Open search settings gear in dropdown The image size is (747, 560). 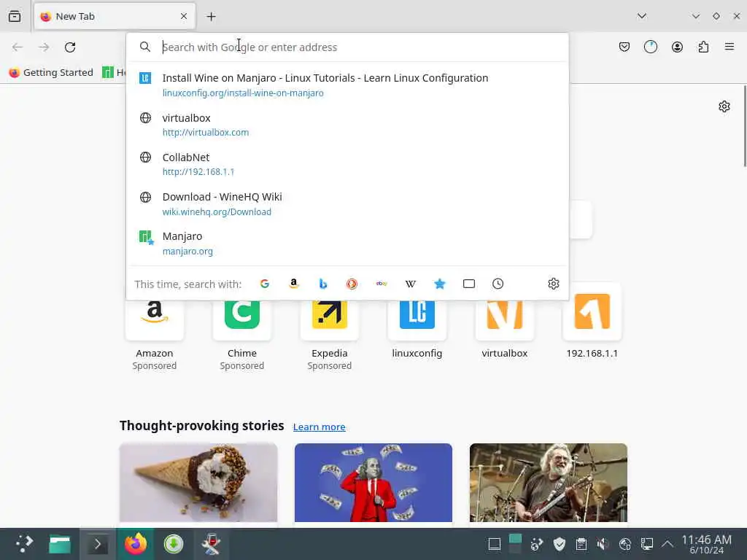553,284
